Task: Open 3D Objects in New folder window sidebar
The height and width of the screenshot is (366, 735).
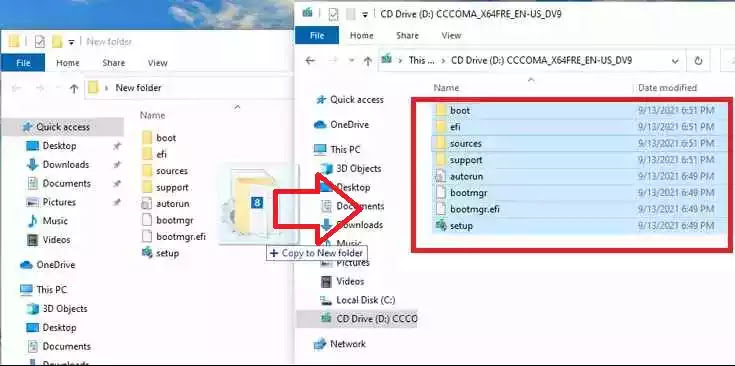Action: 65,308
